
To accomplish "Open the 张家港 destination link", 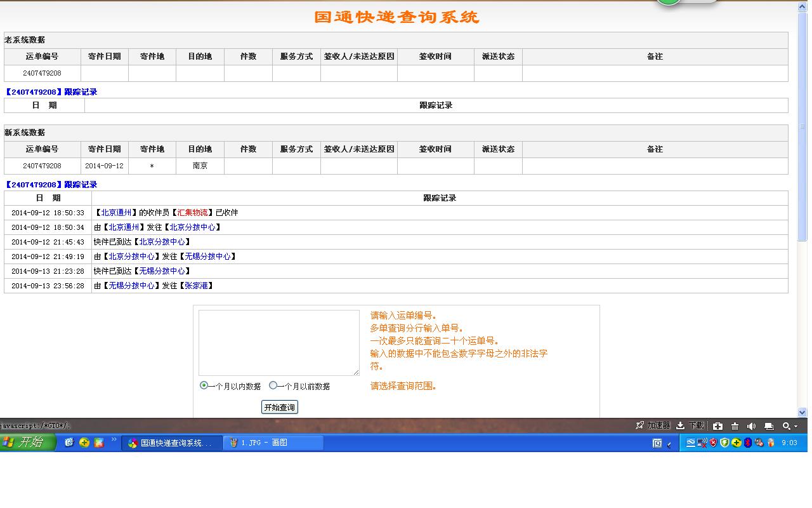I will pyautogui.click(x=196, y=286).
